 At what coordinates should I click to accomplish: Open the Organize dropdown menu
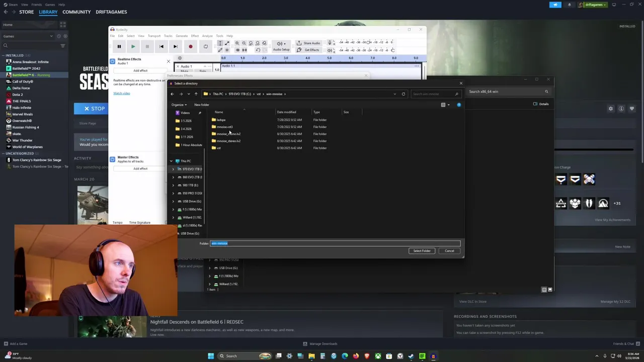click(x=179, y=105)
